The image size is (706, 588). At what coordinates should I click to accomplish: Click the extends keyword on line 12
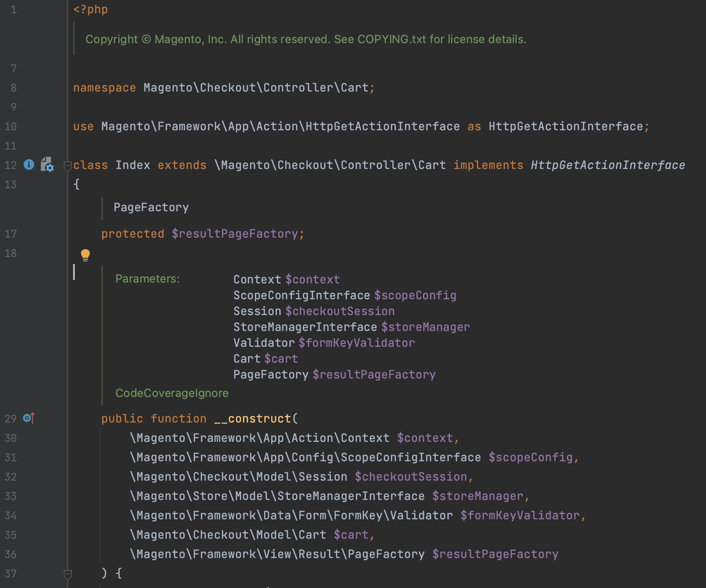[182, 165]
